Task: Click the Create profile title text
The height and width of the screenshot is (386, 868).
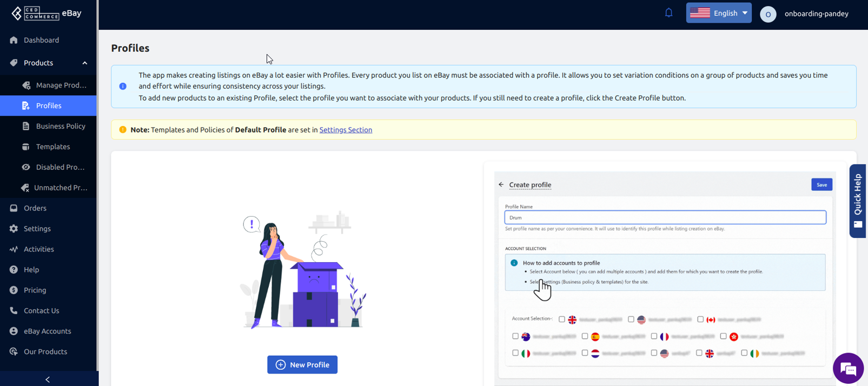Action: coord(530,185)
